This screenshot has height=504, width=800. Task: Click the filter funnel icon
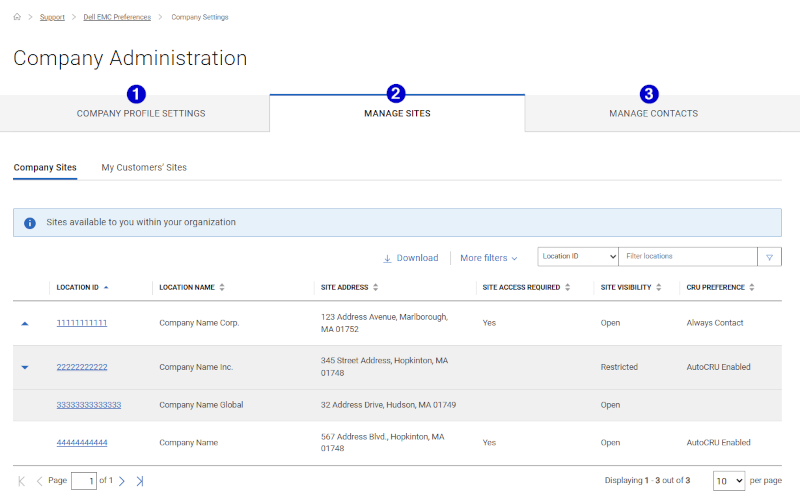(769, 257)
